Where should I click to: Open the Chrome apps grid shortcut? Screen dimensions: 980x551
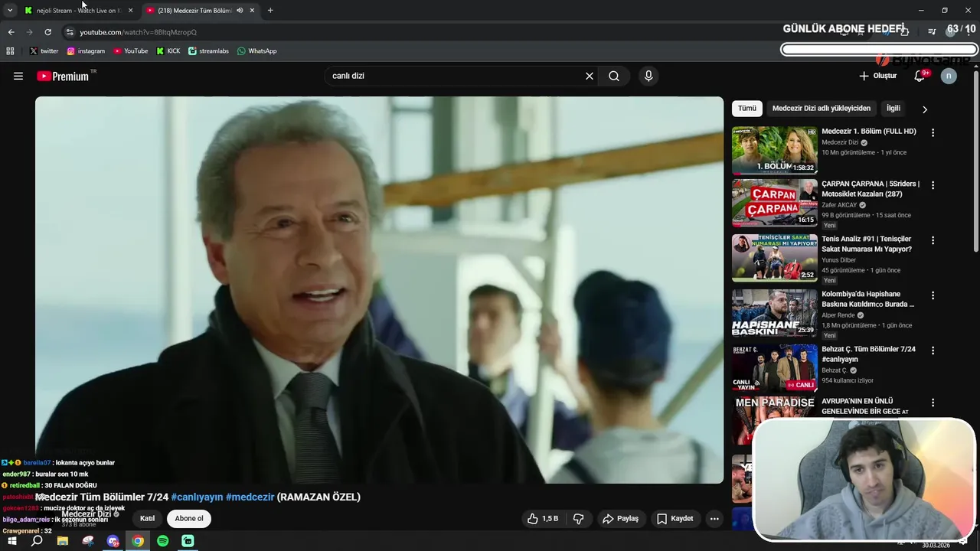10,51
